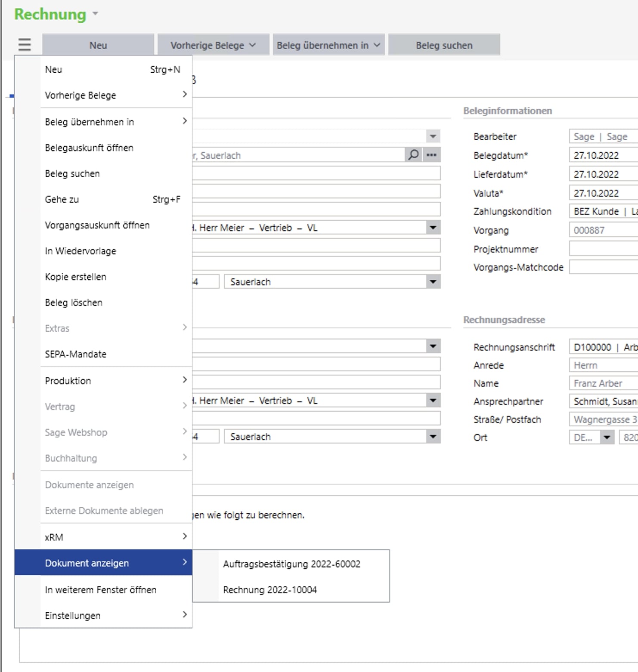This screenshot has height=672, width=638.
Task: Choose In weiterem Fenster öffnen
Action: pos(101,590)
